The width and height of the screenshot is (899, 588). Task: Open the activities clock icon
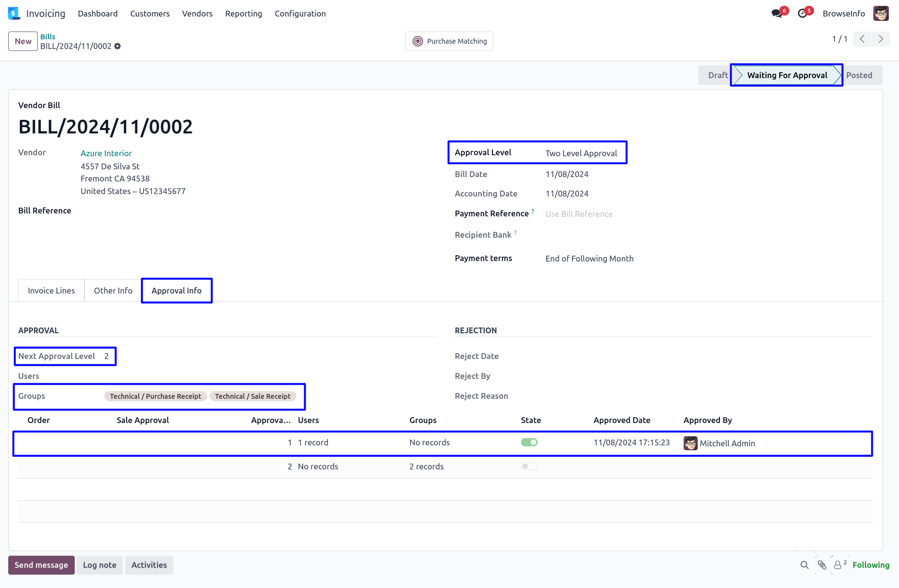802,14
